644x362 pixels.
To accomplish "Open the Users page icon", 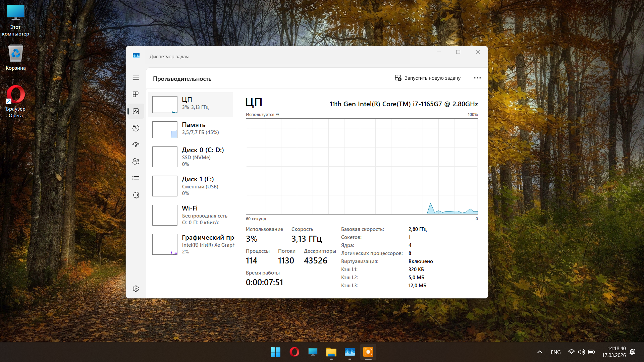I will 136,162.
